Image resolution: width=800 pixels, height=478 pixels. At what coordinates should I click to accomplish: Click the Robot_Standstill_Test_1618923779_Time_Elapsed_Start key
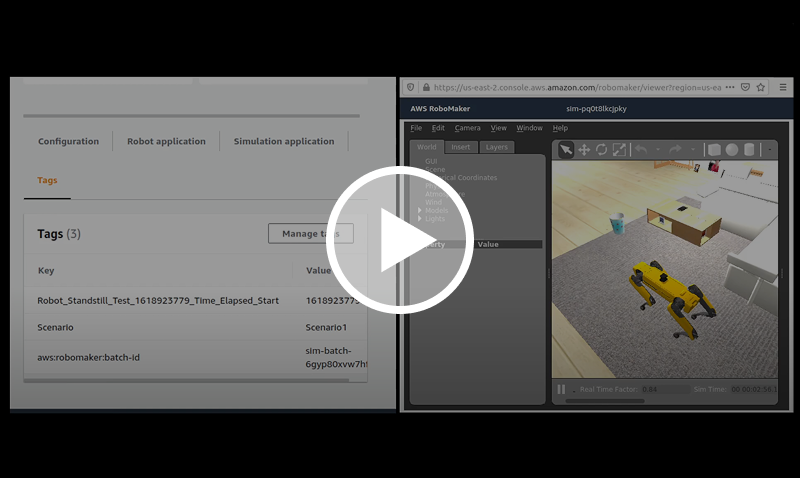pyautogui.click(x=158, y=300)
